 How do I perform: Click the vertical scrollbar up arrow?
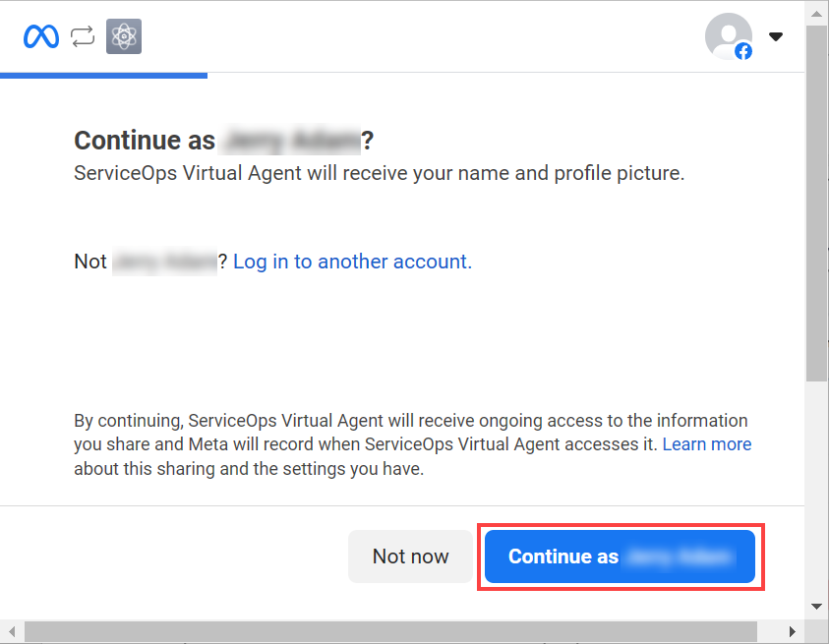point(816,13)
